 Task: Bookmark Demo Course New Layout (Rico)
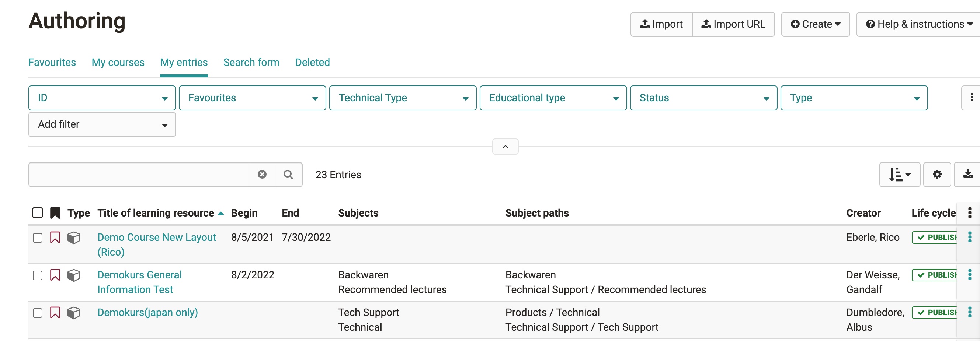pos(55,238)
